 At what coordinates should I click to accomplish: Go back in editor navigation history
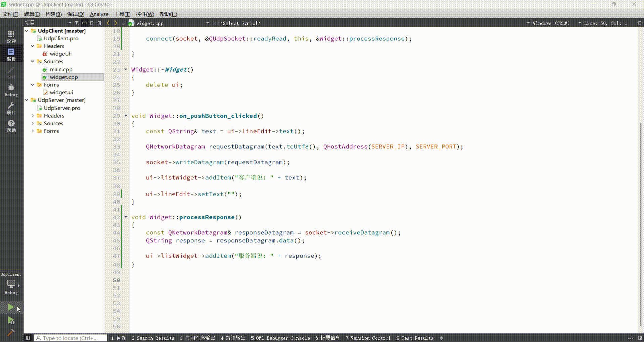(108, 23)
